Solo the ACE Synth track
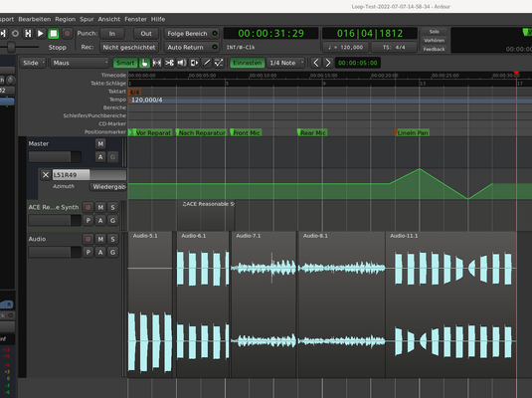Viewport: 532px width, 398px height. (112, 207)
